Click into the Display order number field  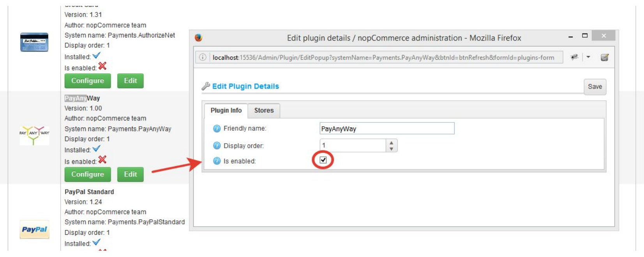(353, 145)
